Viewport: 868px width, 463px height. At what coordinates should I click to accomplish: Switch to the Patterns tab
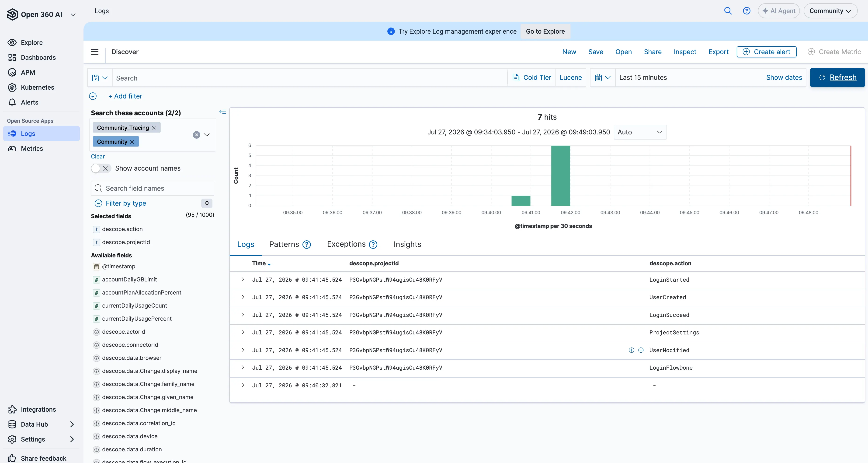284,244
